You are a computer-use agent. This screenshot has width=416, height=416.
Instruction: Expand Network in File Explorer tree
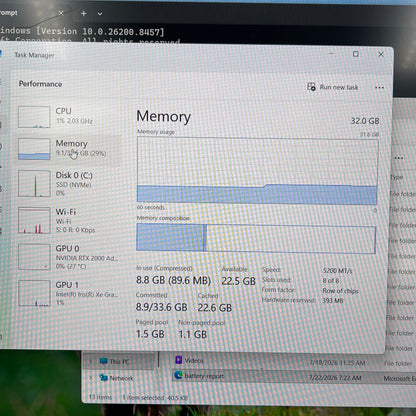point(90,378)
